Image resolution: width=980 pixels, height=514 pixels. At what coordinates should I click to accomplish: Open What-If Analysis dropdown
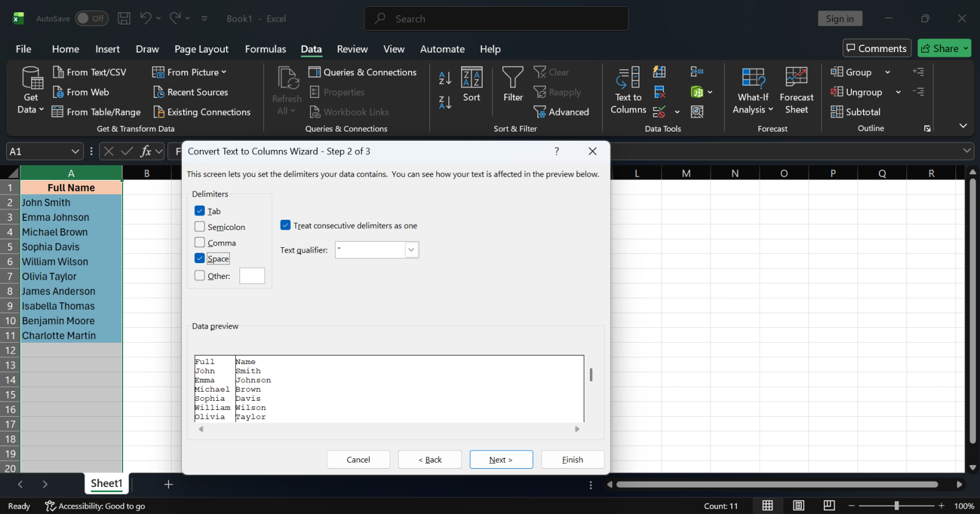point(753,91)
